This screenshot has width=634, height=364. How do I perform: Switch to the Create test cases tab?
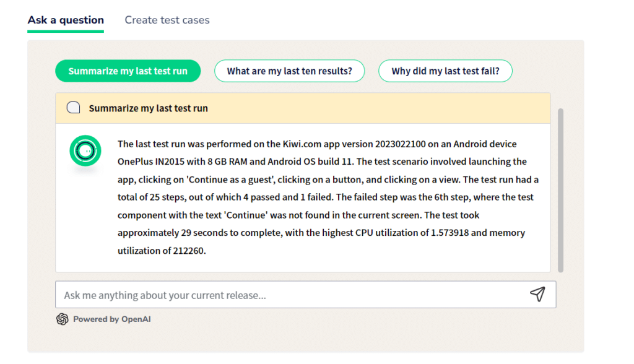(167, 20)
